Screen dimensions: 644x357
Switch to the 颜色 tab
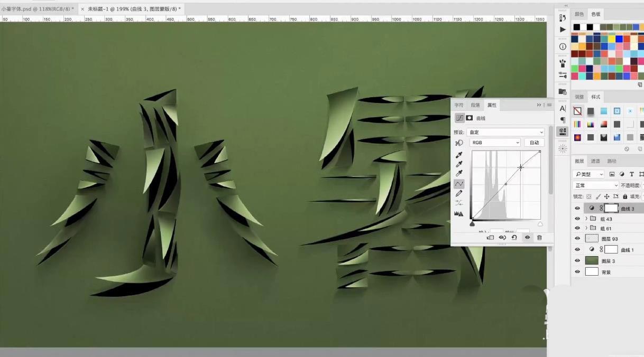(579, 15)
